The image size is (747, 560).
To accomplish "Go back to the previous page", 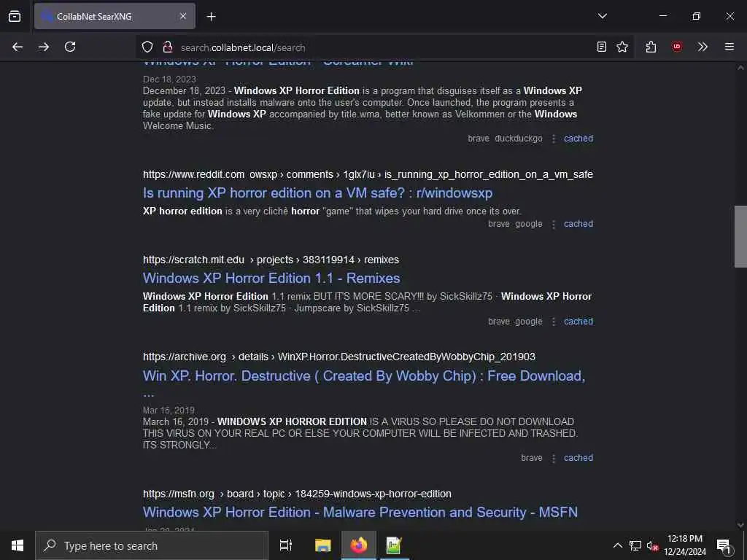I will (18, 47).
